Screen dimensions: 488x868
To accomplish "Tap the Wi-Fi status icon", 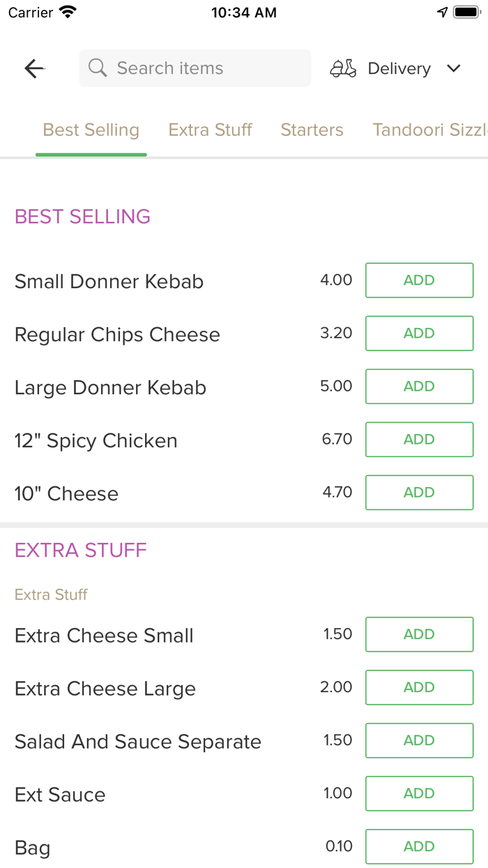I will click(66, 11).
